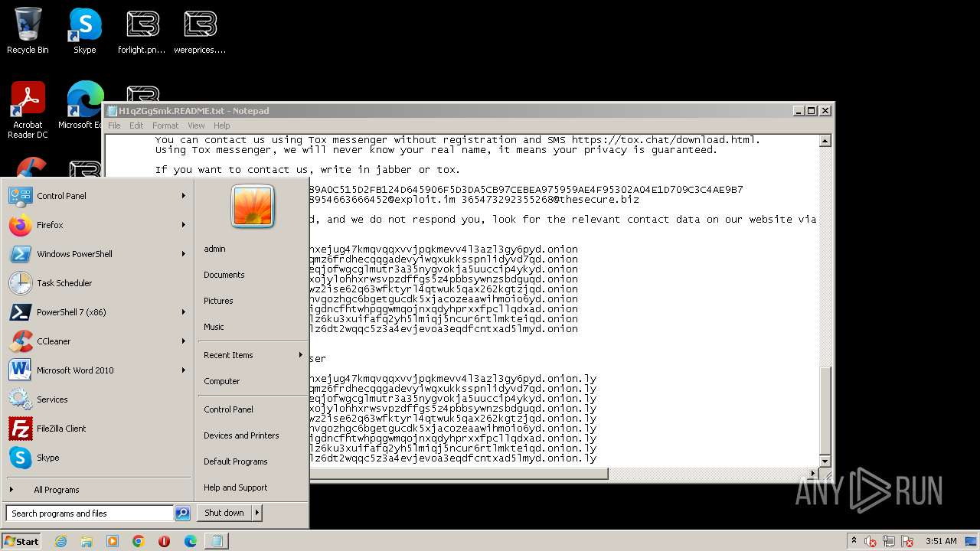This screenshot has width=980, height=551.
Task: Click the Start button
Action: (21, 541)
